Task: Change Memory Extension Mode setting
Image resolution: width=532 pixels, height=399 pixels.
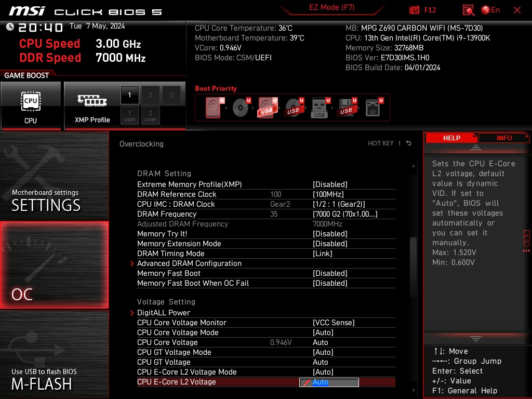Action: (330, 243)
